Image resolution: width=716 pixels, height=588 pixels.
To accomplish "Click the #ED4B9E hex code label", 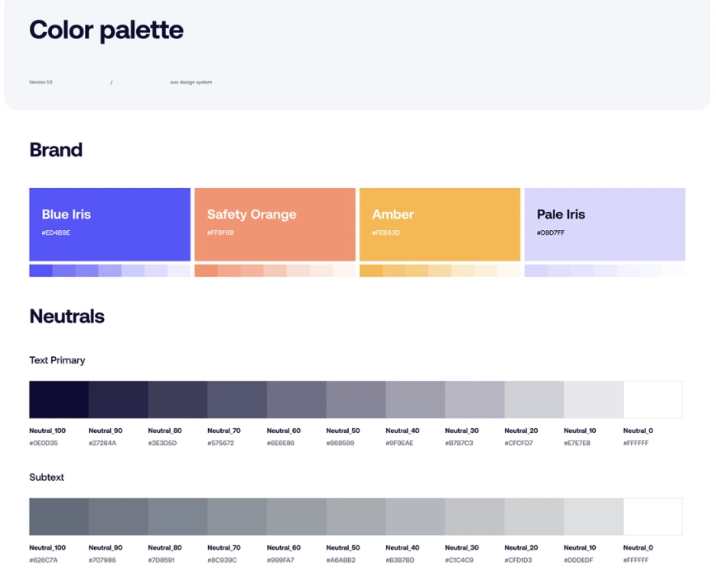I will [x=56, y=232].
